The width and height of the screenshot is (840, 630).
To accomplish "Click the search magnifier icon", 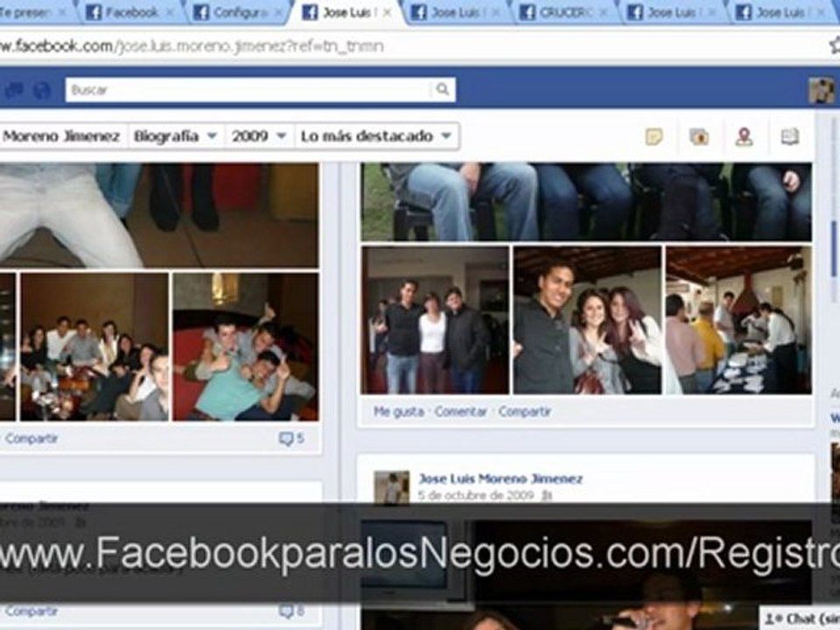I will [443, 89].
